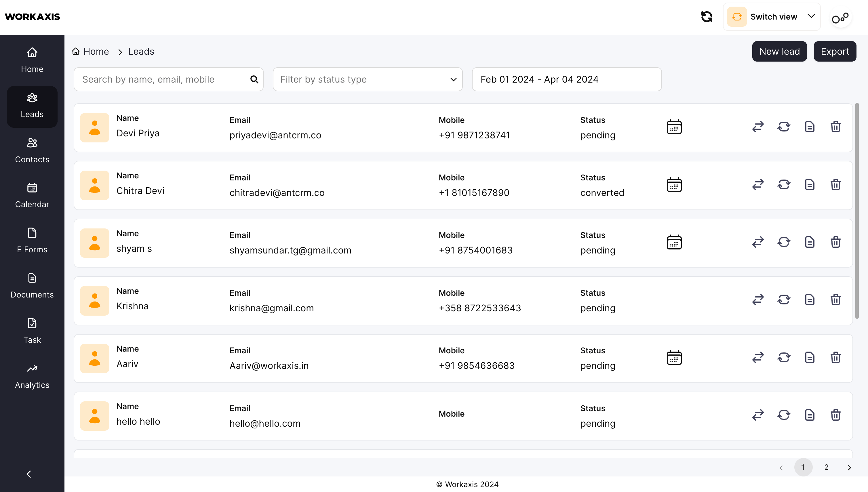Open Contacts in the sidebar

point(32,150)
